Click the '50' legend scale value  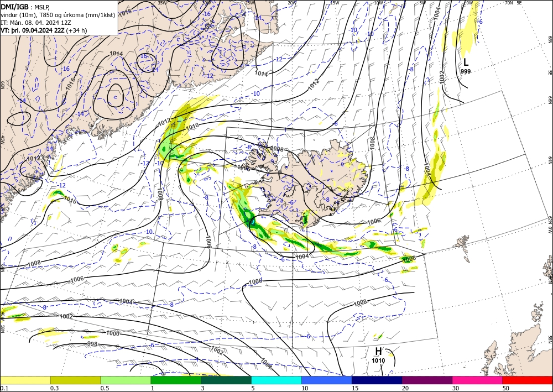[506, 388]
